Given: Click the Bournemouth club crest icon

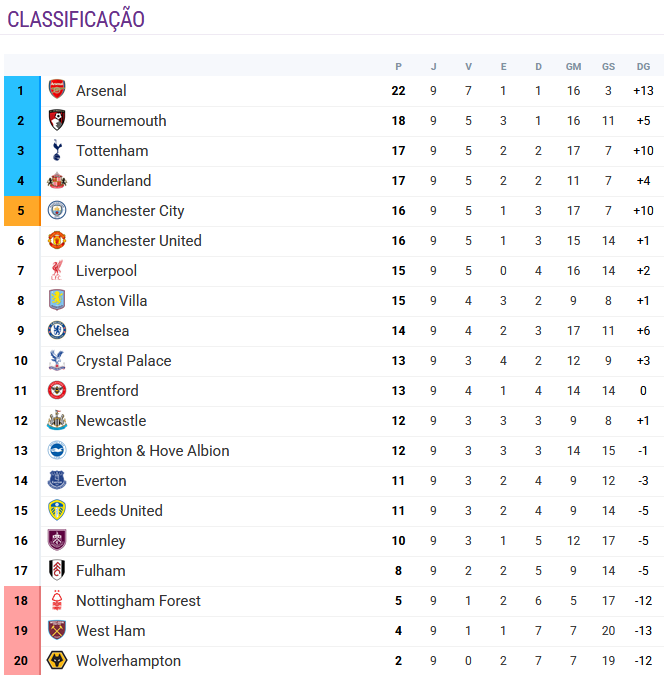Looking at the screenshot, I should tap(57, 121).
